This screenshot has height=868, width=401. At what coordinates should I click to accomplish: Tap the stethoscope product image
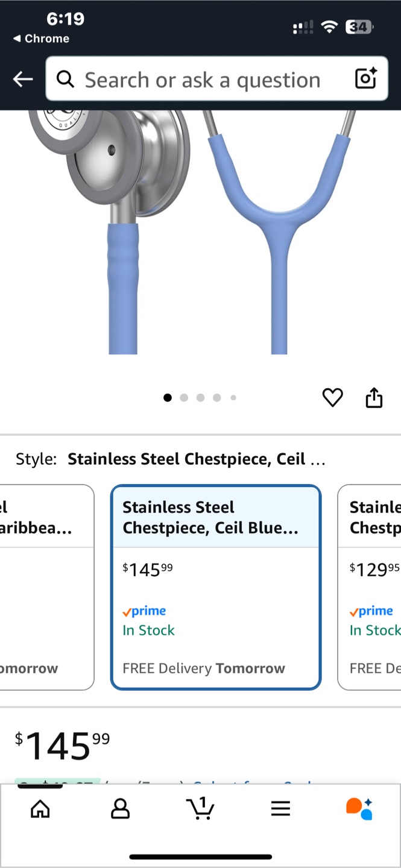(193, 232)
